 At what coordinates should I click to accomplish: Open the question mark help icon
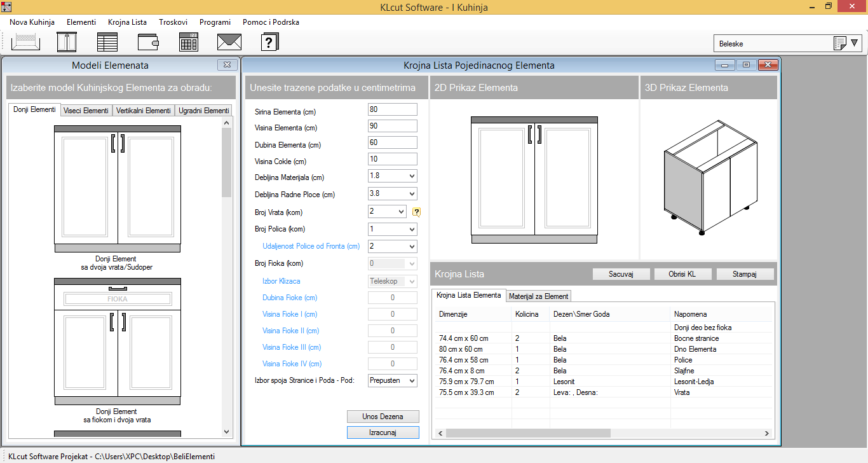270,42
